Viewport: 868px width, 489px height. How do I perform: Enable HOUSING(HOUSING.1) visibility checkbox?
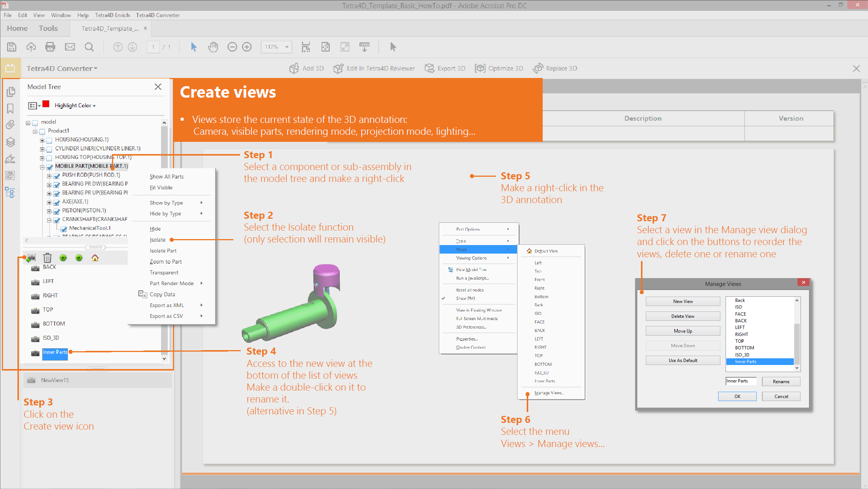49,140
